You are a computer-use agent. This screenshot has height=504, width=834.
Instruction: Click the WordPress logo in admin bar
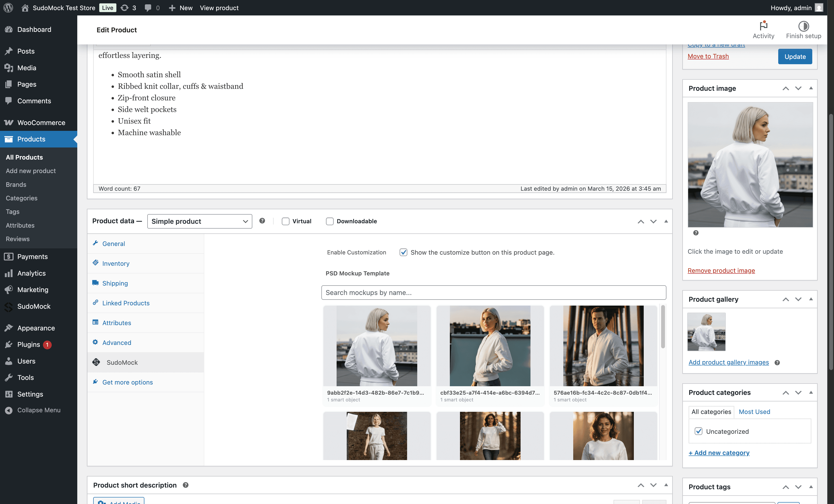[x=8, y=7]
